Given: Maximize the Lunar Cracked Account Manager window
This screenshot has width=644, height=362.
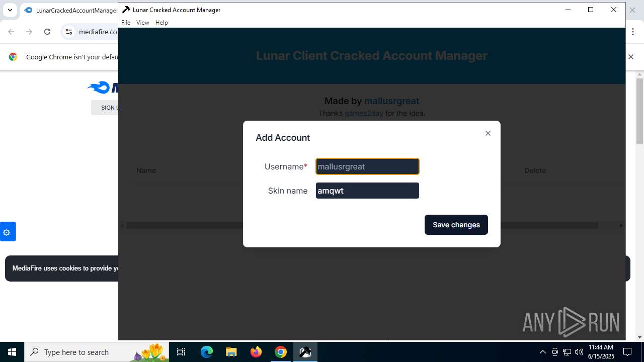Looking at the screenshot, I should (x=591, y=10).
